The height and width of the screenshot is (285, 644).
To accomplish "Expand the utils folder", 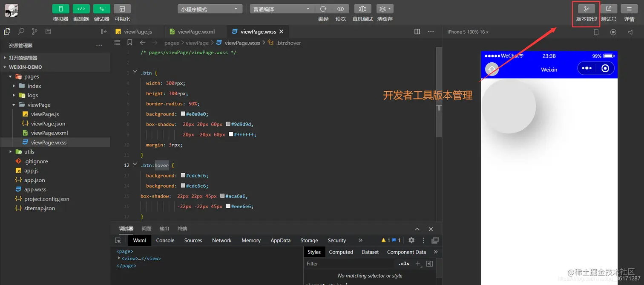I will point(10,152).
